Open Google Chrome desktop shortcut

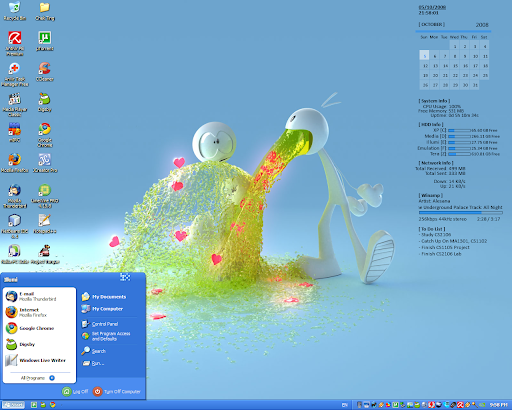(45, 135)
